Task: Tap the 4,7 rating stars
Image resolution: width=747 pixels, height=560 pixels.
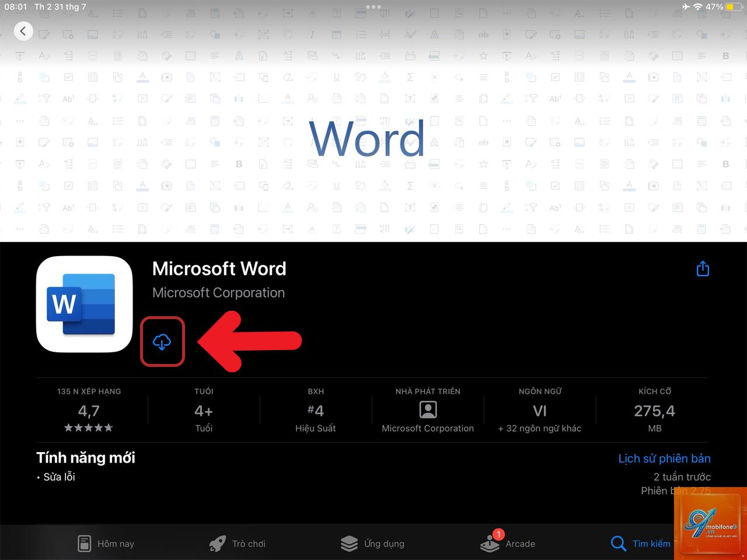Action: 89,428
